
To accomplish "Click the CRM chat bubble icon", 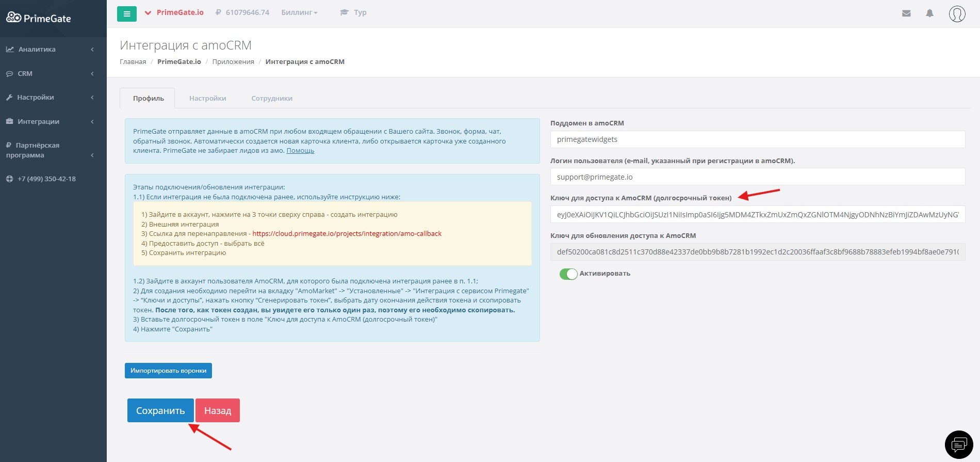I will tap(9, 74).
